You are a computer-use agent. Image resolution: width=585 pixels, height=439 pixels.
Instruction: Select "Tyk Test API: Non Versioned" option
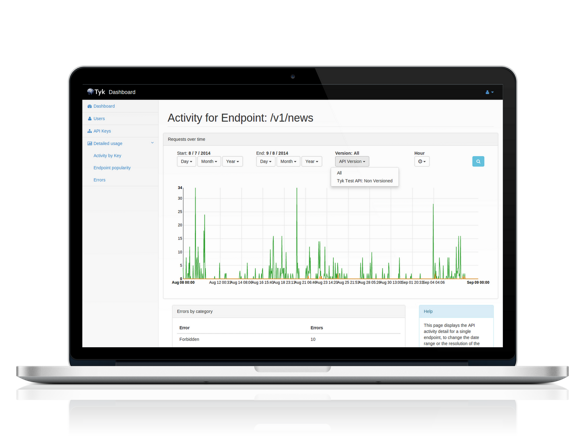(x=365, y=181)
